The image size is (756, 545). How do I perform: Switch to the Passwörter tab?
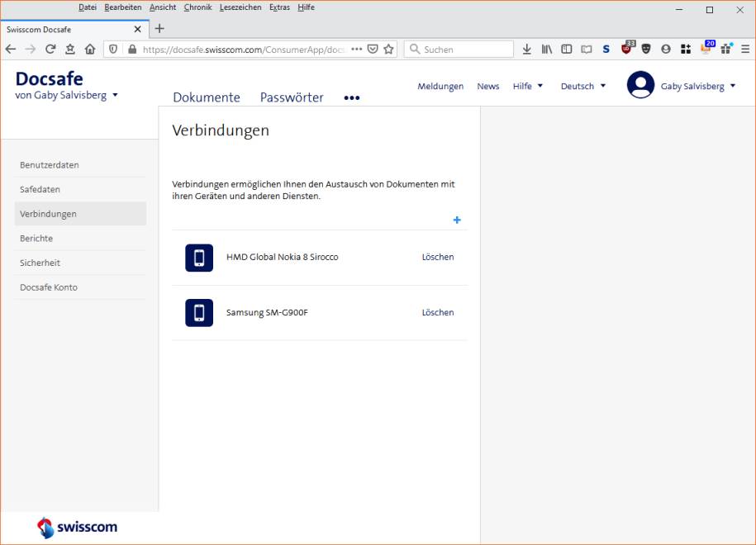(292, 97)
